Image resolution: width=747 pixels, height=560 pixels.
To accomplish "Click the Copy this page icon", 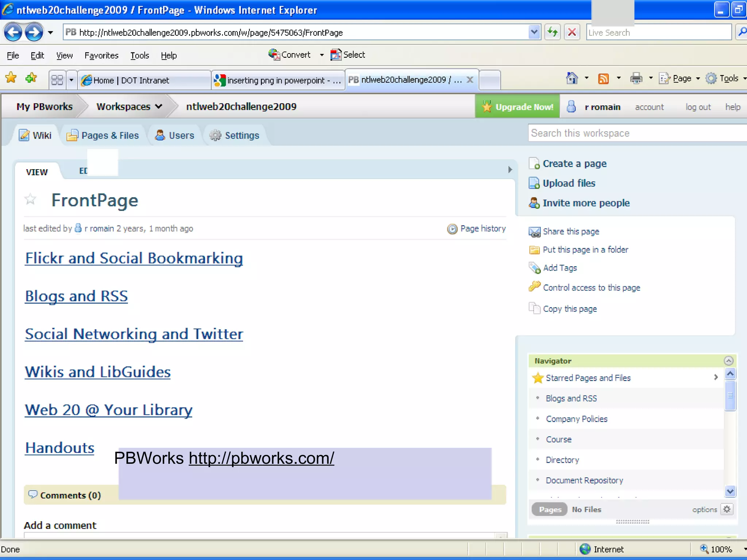I will click(534, 308).
